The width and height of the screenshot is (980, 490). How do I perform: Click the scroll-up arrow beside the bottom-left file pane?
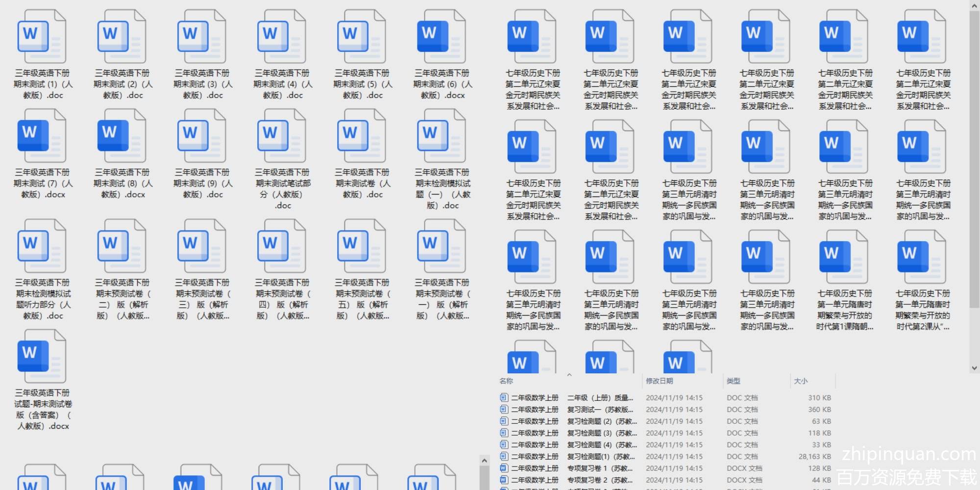(484, 461)
